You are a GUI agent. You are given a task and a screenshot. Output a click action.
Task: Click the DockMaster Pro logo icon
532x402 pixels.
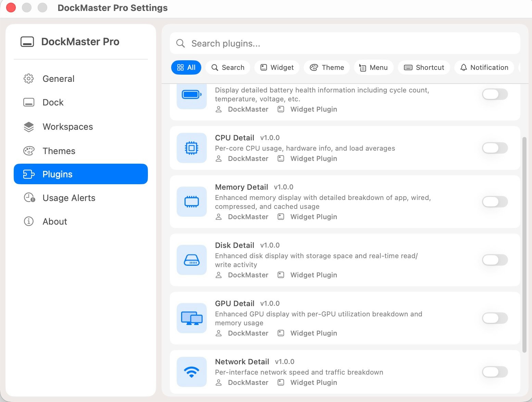pyautogui.click(x=27, y=42)
